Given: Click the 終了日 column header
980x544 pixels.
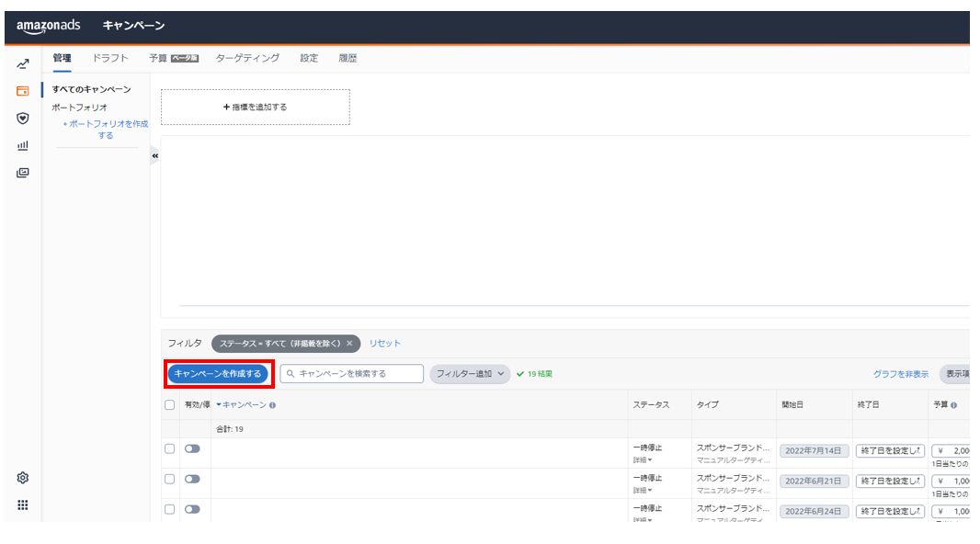Looking at the screenshot, I should click(x=868, y=404).
